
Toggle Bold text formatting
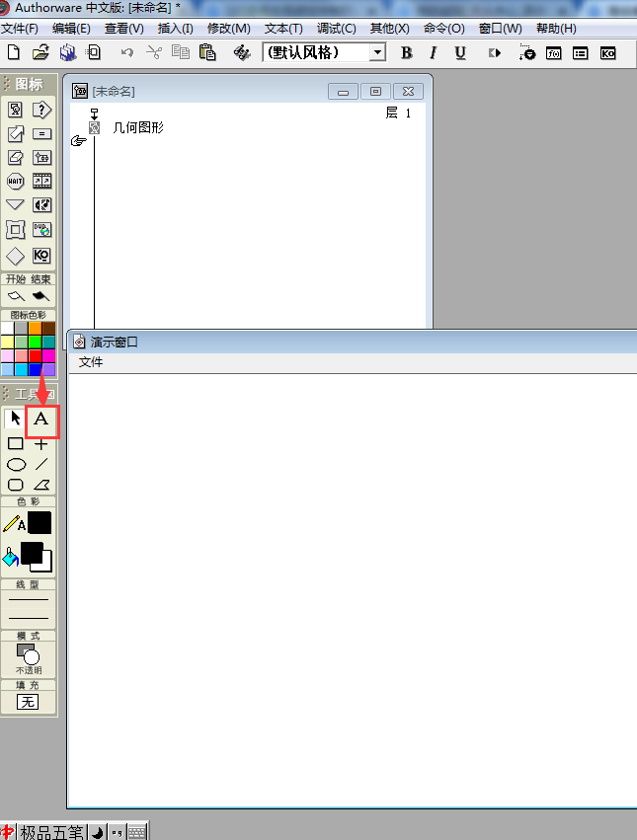pyautogui.click(x=406, y=53)
